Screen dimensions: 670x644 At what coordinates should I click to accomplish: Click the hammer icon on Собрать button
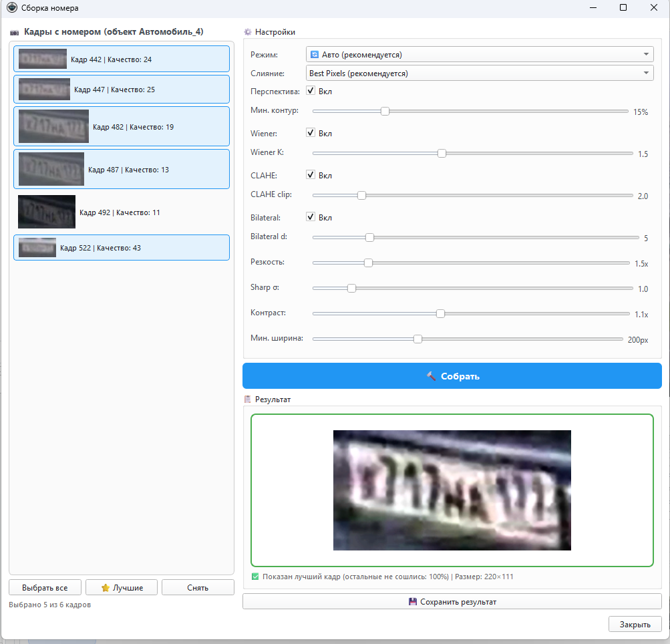point(431,376)
